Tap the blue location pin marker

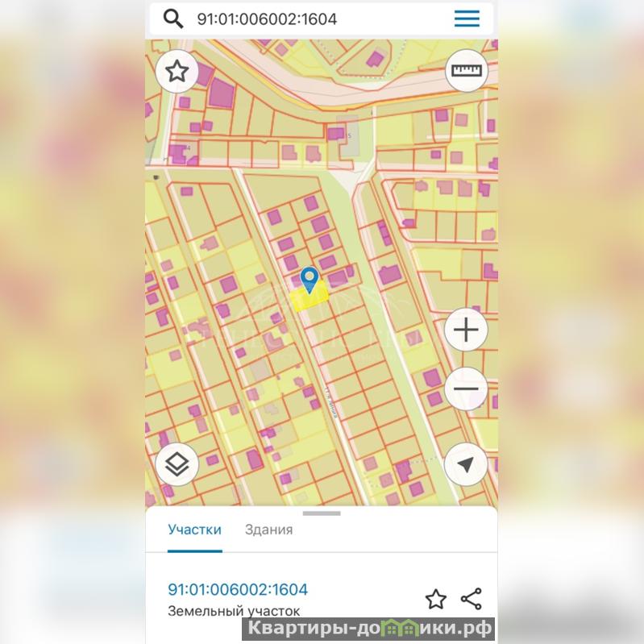(x=310, y=280)
